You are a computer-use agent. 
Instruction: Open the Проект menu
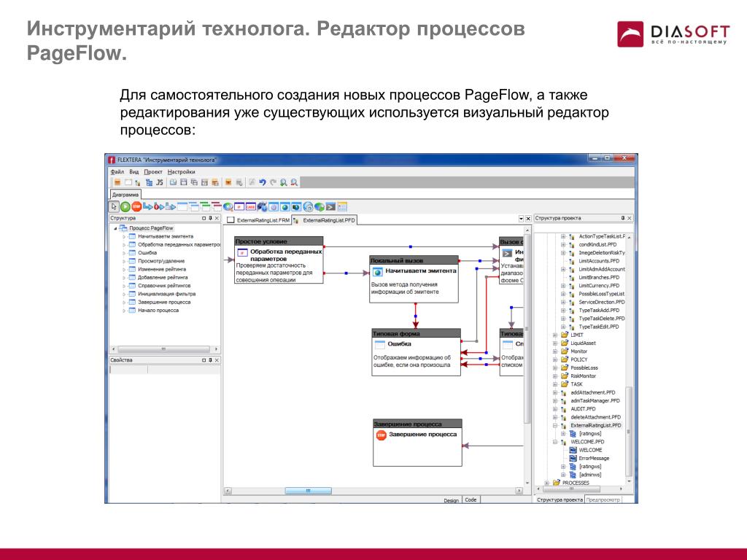pos(153,171)
